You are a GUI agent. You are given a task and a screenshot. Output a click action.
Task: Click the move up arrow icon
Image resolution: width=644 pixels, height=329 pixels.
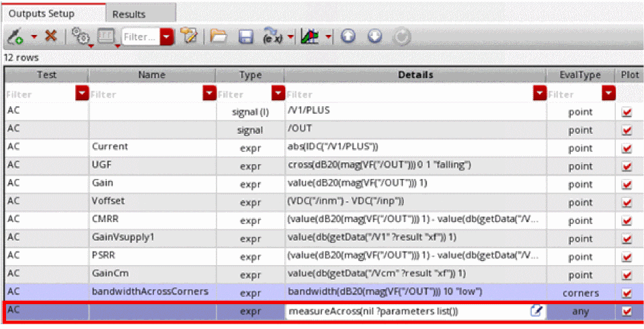(x=348, y=36)
